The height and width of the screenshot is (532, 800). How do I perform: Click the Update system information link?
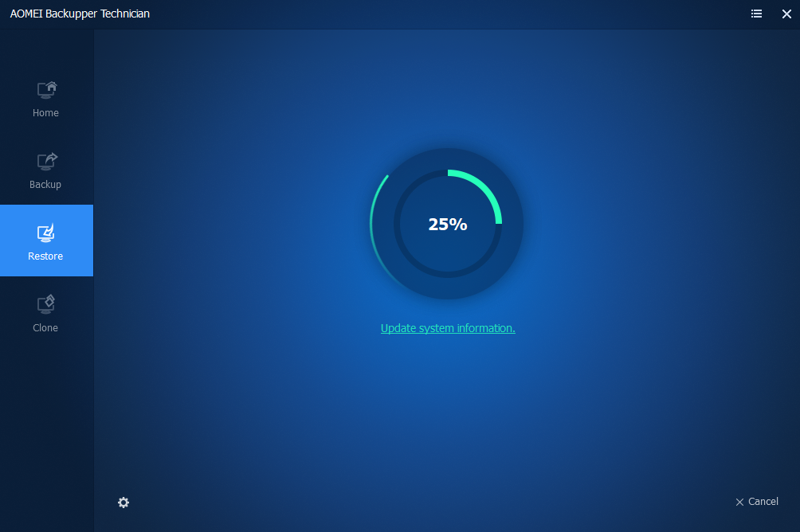point(448,328)
